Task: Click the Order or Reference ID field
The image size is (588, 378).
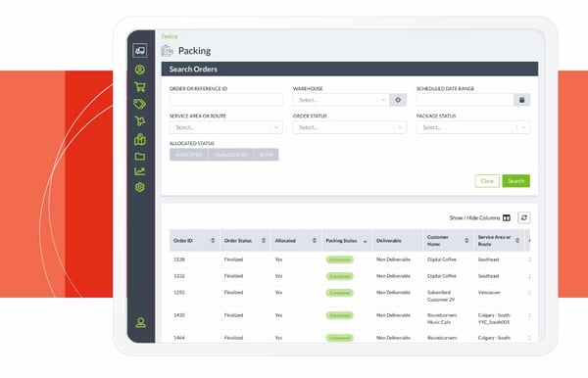Action: [x=226, y=100]
